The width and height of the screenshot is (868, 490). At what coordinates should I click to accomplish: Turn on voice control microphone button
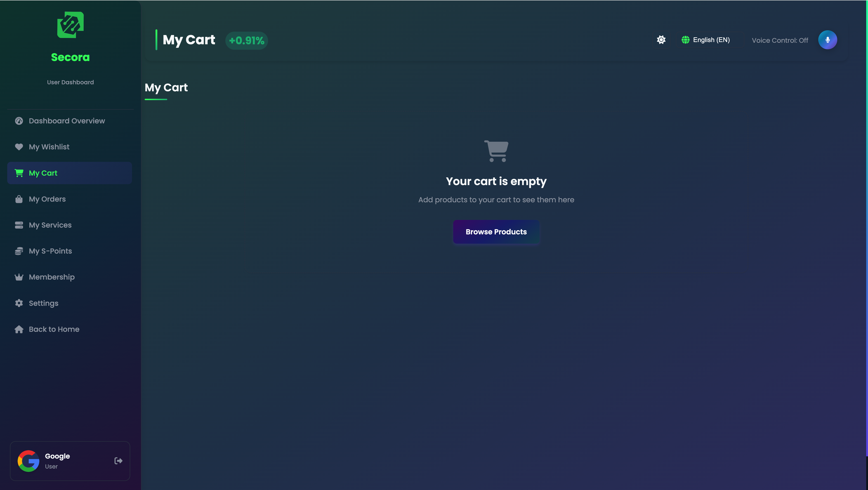pyautogui.click(x=827, y=40)
